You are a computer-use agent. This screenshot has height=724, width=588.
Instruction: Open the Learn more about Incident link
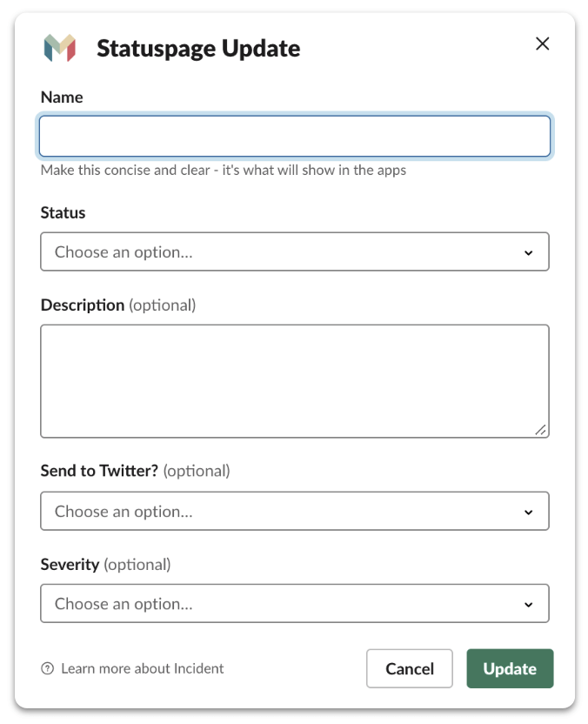tap(142, 668)
